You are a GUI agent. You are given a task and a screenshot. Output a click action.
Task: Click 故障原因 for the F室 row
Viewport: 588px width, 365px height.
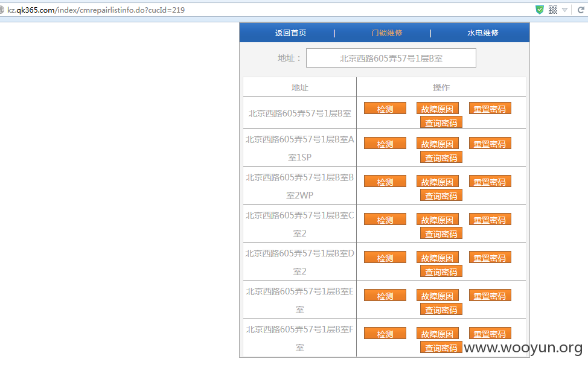tap(438, 333)
